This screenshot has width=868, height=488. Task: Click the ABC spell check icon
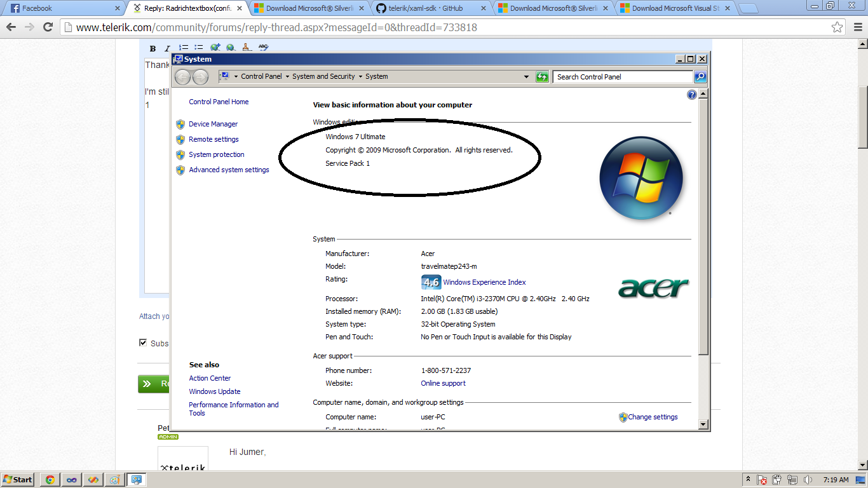tap(263, 47)
